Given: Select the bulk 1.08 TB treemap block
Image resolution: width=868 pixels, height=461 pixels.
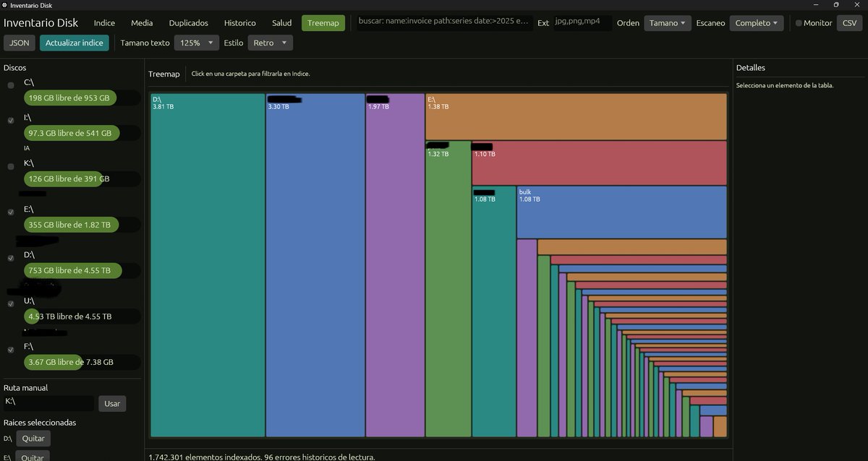Looking at the screenshot, I should (x=621, y=212).
